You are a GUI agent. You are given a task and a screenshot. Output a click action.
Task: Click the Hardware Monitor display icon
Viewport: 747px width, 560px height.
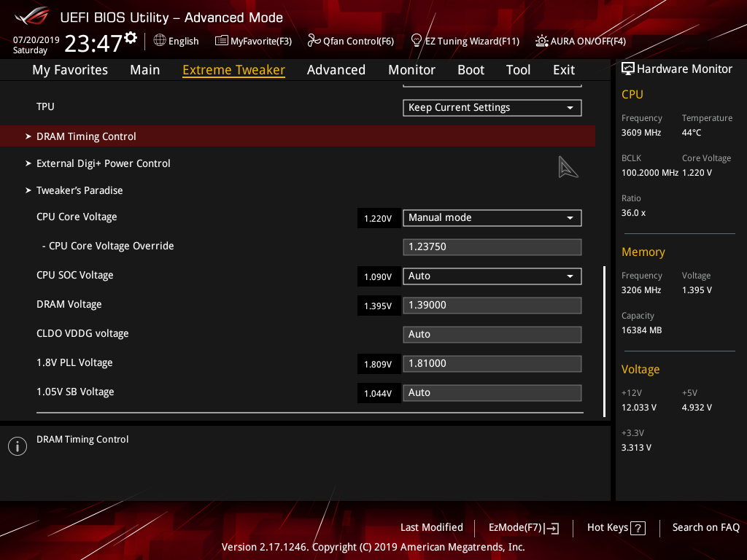(x=628, y=69)
